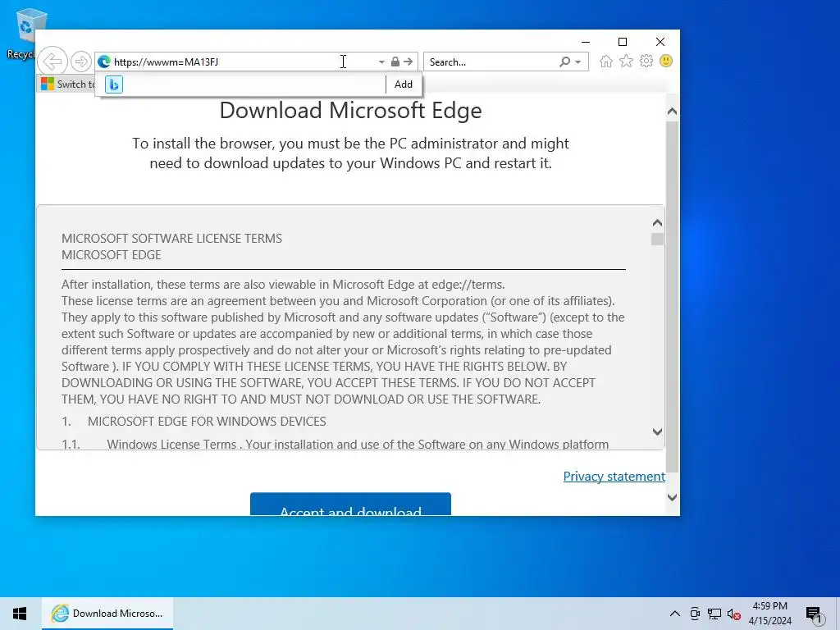Focus the Search... input box
Image resolution: width=840 pixels, height=630 pixels.
491,62
